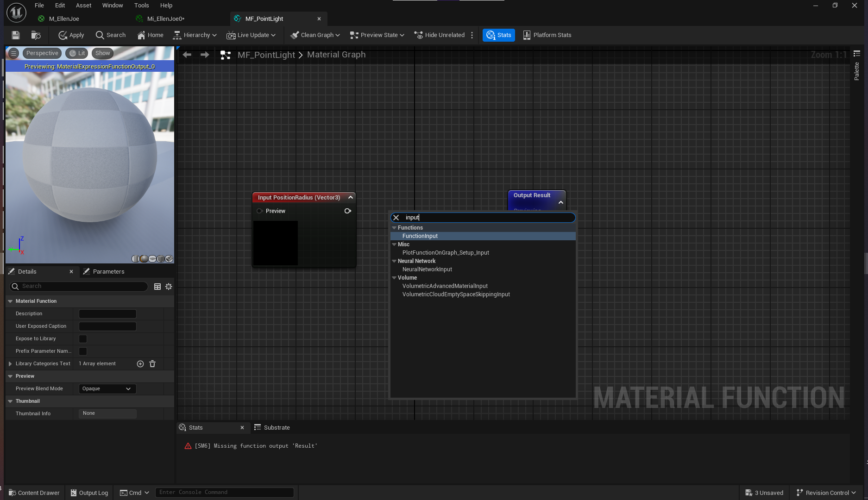Select plane preview mesh icon
This screenshot has width=868, height=500.
point(152,259)
